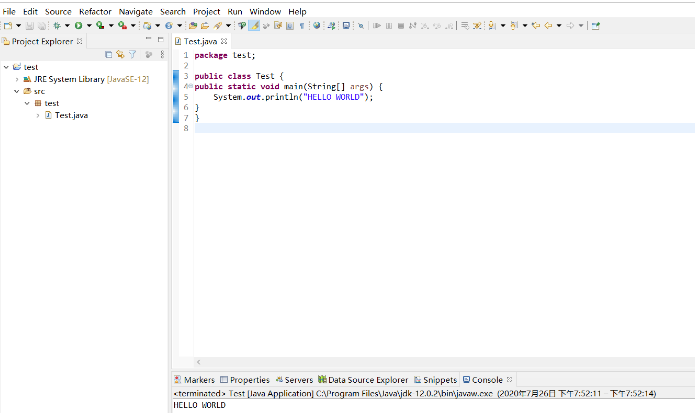Click the editor horizontal scrollbar left arrow

tap(199, 362)
